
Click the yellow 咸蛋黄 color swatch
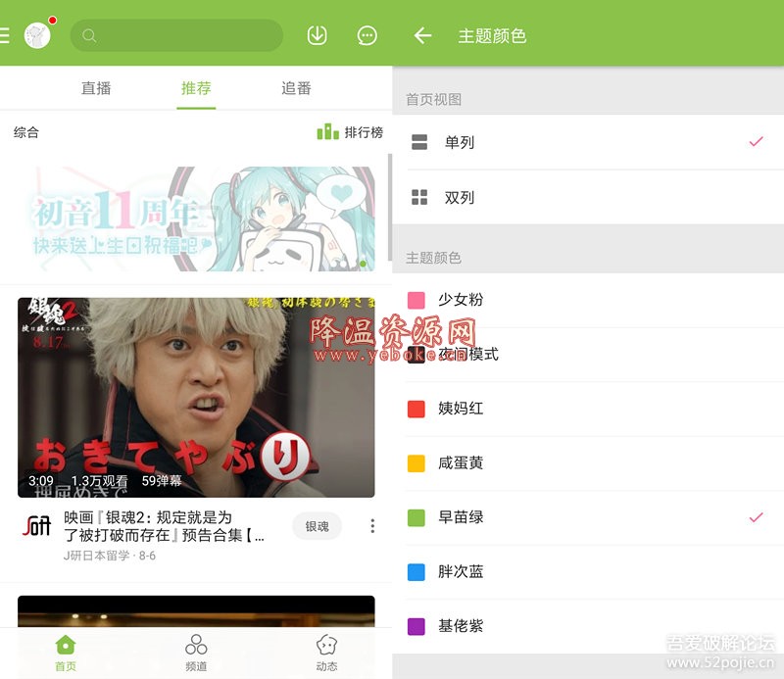[416, 463]
